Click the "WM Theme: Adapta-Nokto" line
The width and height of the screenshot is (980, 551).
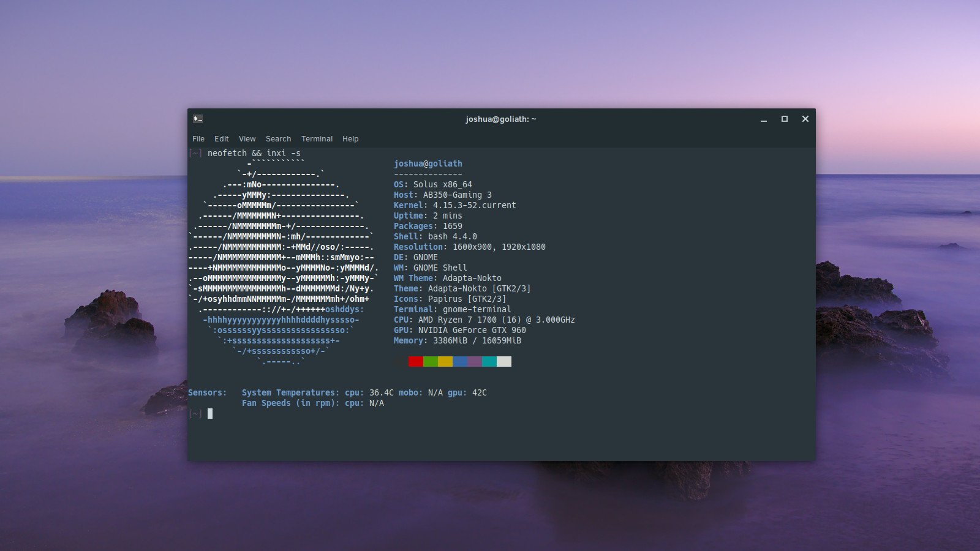point(448,278)
